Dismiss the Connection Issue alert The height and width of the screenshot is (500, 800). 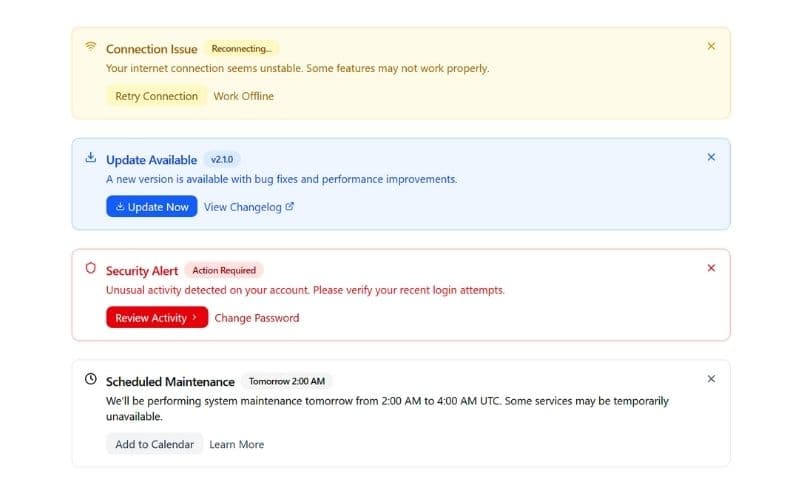(711, 46)
